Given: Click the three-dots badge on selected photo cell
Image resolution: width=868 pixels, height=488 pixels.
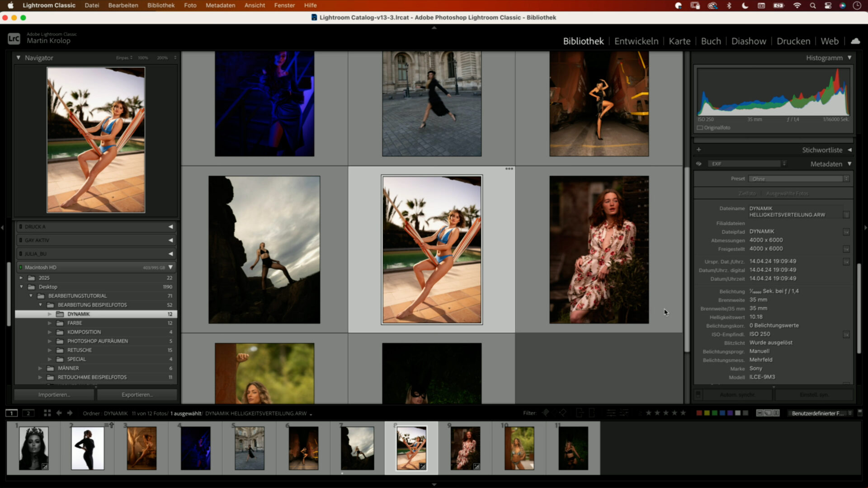Looking at the screenshot, I should tap(509, 169).
